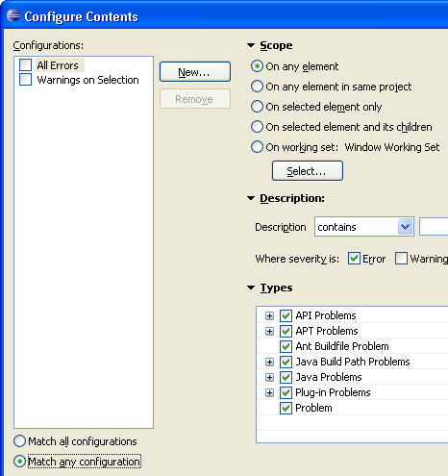Click the Remove button
Image resolution: width=448 pixels, height=476 pixels.
tap(195, 99)
